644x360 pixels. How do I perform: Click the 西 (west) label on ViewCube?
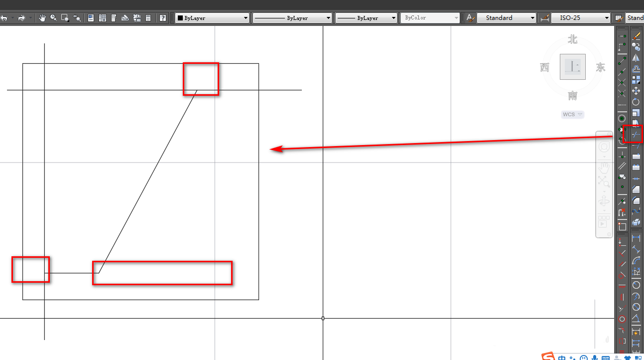pyautogui.click(x=544, y=67)
